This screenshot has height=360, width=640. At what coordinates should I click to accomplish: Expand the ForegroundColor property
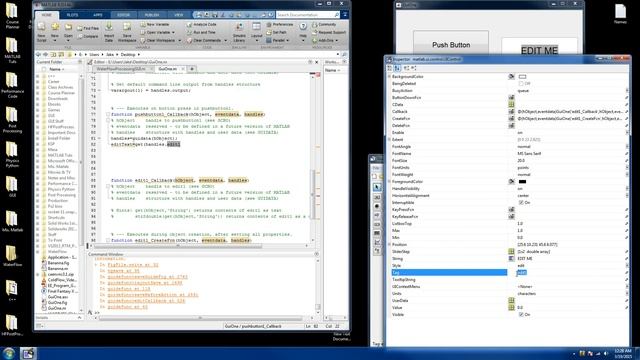coord(389,181)
